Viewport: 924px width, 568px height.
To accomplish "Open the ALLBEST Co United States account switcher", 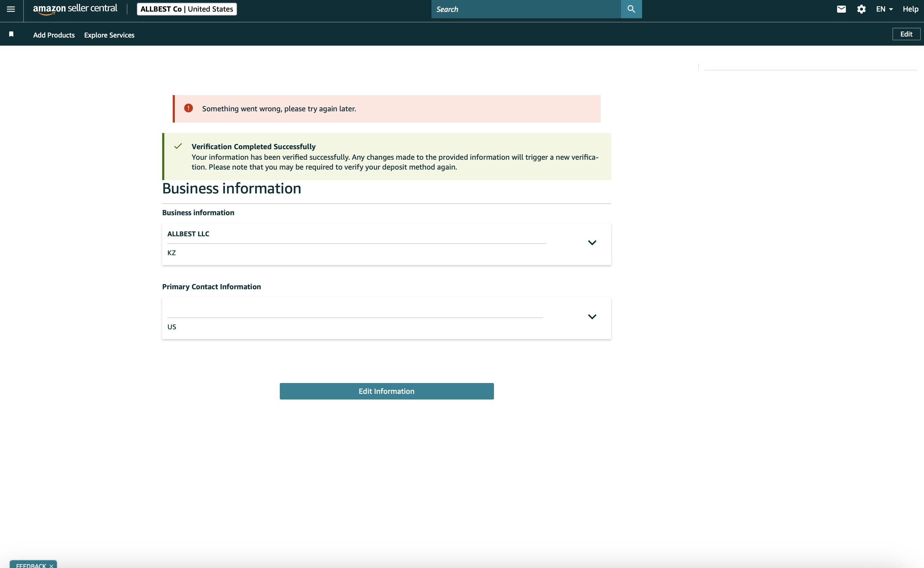I will [187, 9].
